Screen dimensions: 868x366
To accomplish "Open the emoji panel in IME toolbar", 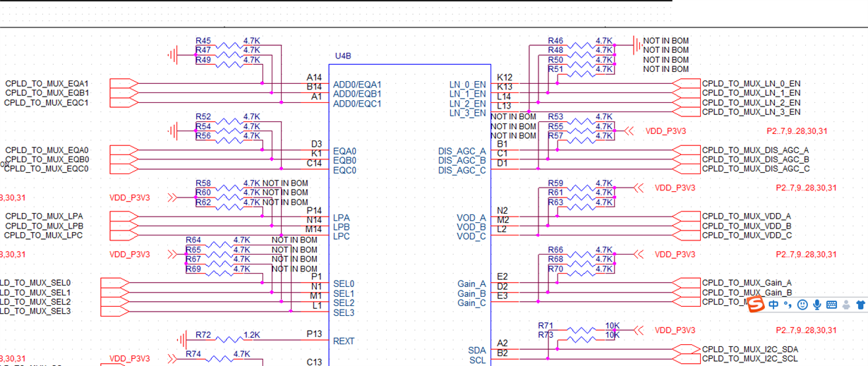I will coord(802,305).
